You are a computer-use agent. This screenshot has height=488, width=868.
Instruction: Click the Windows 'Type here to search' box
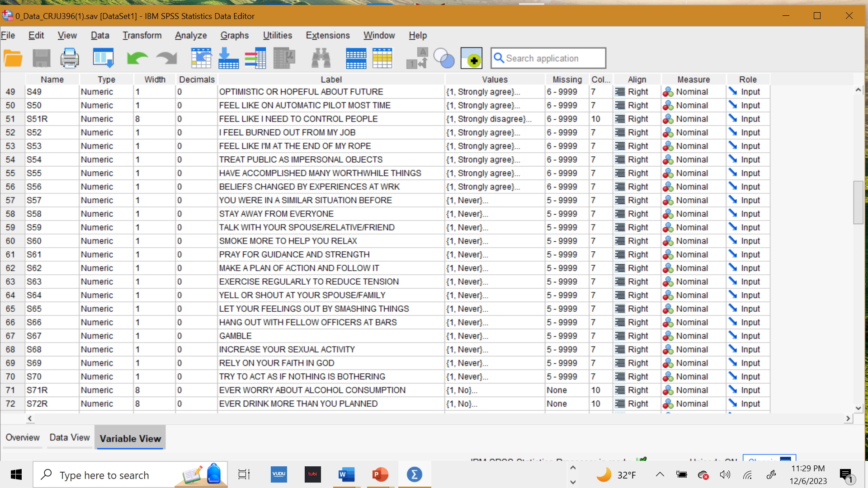(130, 475)
